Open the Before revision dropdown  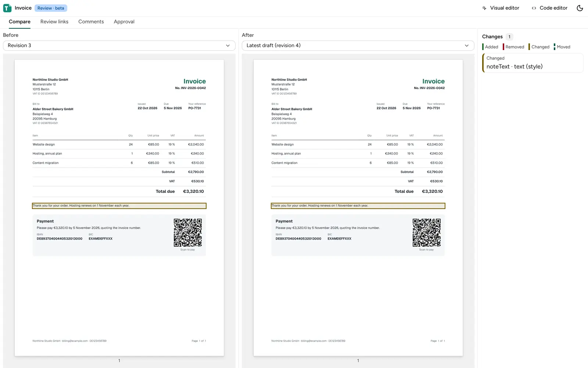pyautogui.click(x=119, y=46)
